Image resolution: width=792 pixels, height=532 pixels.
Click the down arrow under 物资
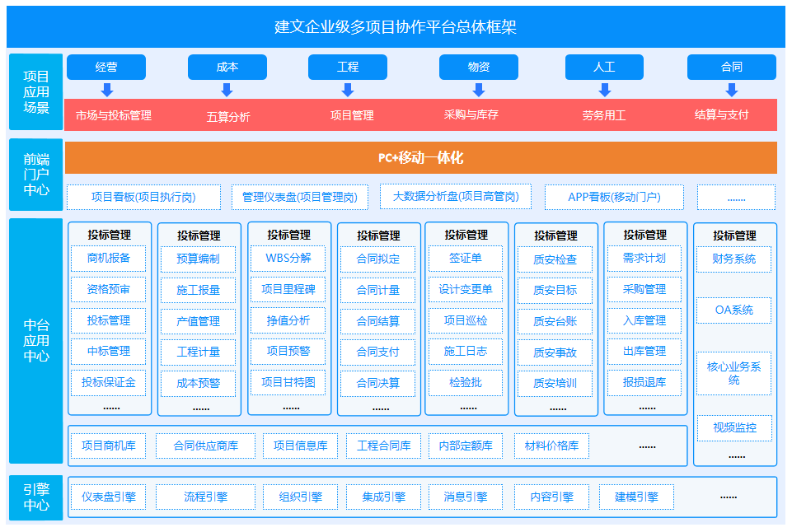click(478, 91)
